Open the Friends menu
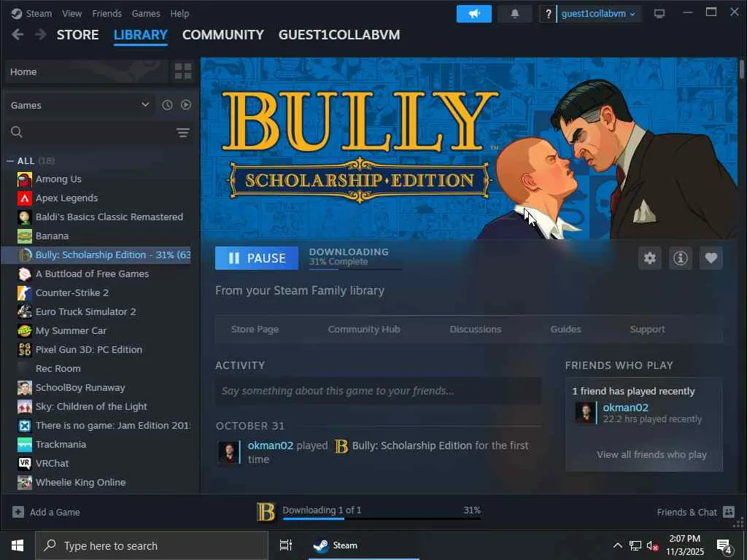The width and height of the screenshot is (747, 560). click(x=107, y=14)
